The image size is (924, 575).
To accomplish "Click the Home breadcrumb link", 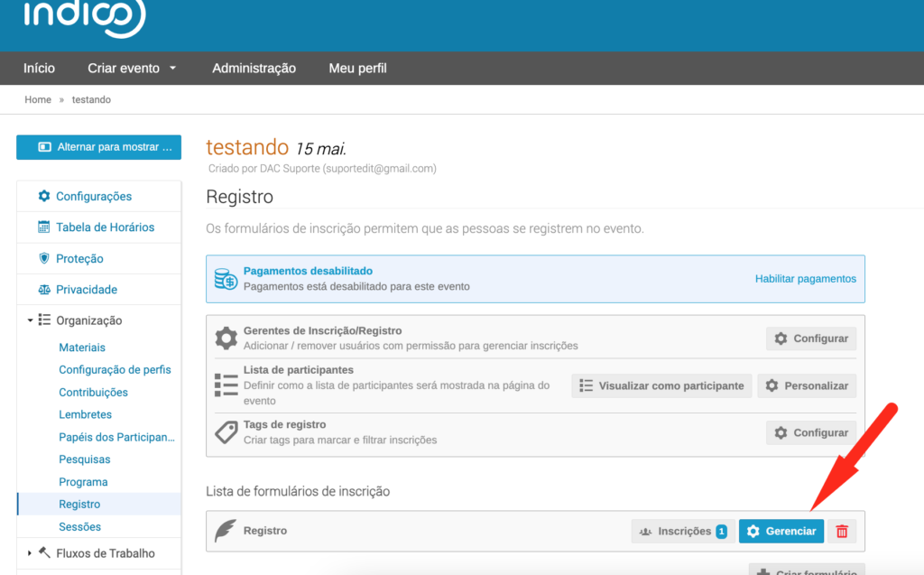I will point(38,99).
